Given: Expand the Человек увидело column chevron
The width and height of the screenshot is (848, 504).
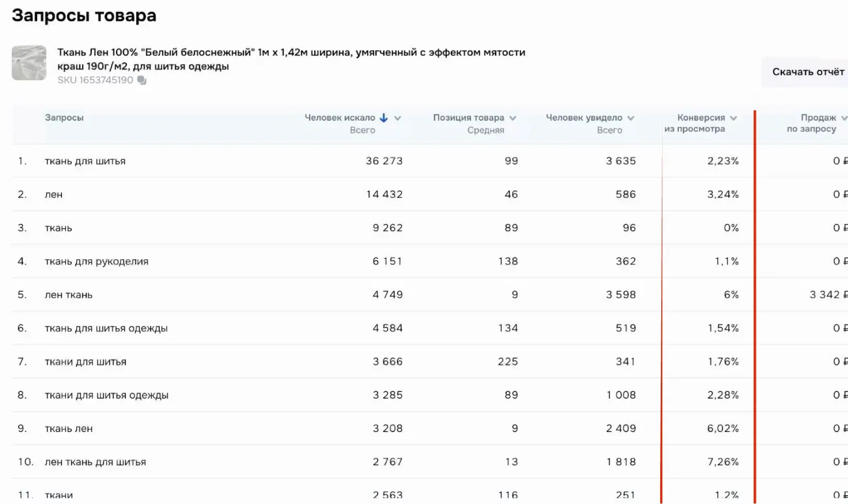Looking at the screenshot, I should (x=631, y=118).
